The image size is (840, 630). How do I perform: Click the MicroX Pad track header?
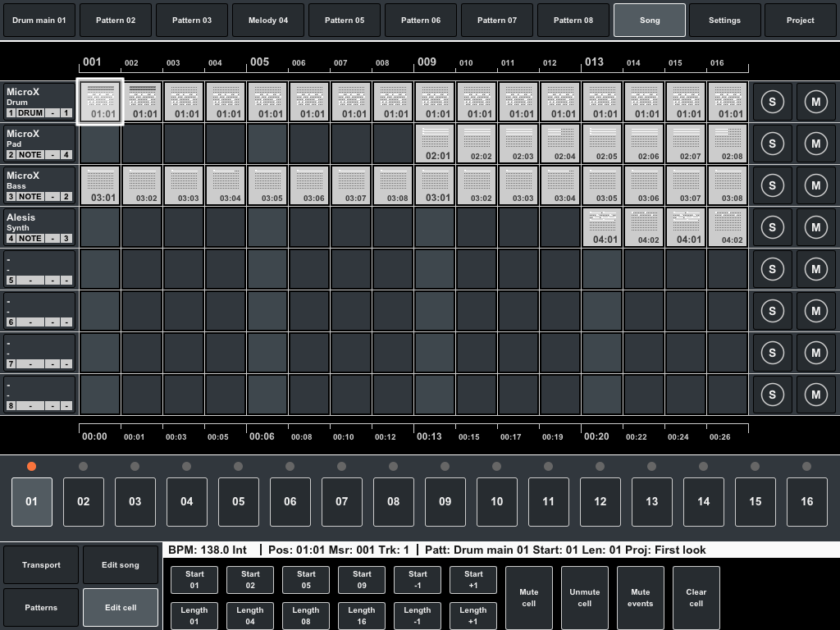point(39,144)
